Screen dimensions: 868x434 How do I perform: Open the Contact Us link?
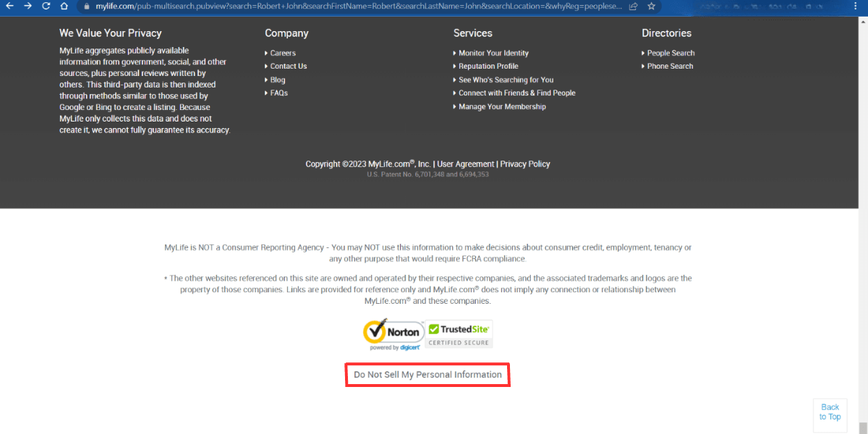tap(289, 66)
